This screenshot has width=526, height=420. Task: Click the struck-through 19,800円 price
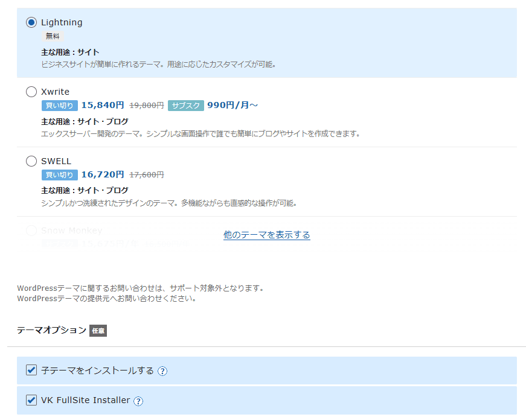147,106
